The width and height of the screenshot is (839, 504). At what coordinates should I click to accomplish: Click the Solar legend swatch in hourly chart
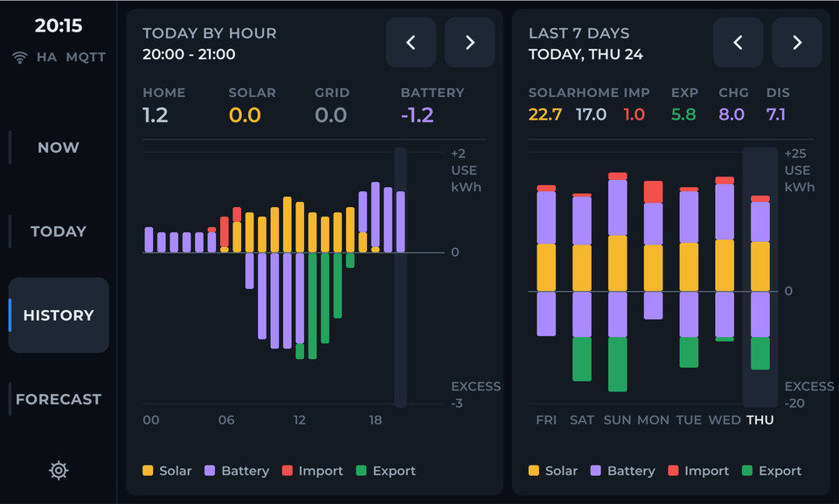(x=148, y=470)
